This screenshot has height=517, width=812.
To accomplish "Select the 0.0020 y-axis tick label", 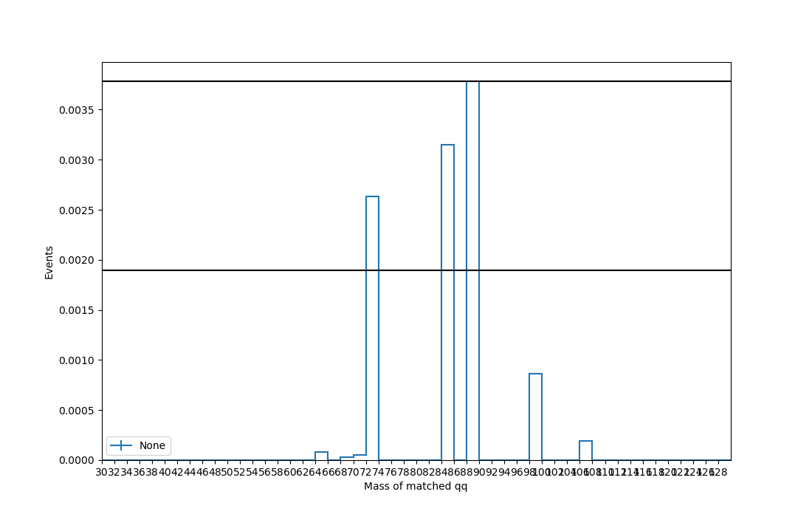I will coord(77,261).
